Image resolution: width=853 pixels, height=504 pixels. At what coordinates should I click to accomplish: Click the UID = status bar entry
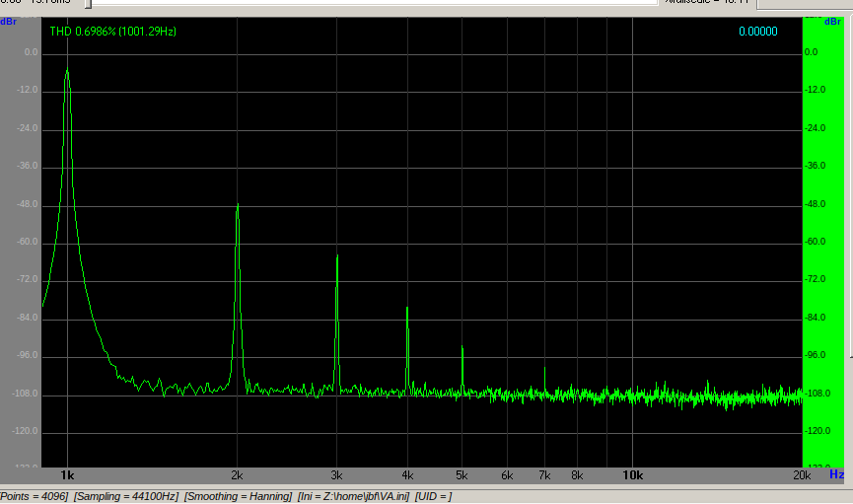pyautogui.click(x=433, y=496)
